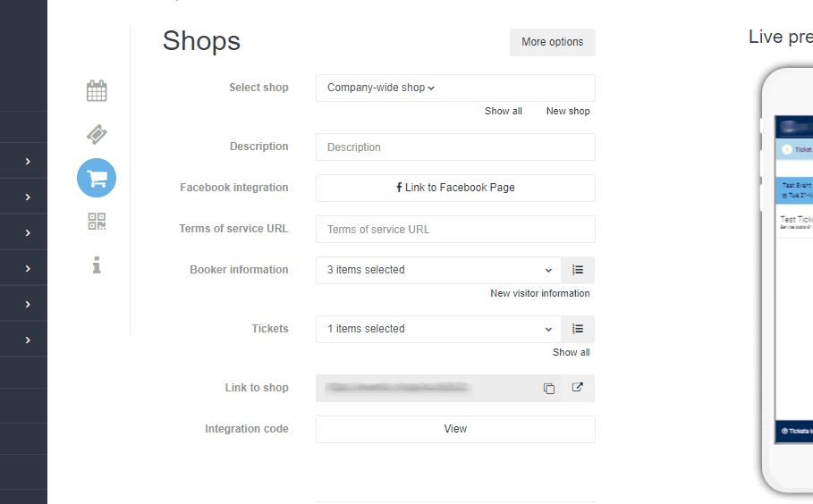Copy the shop link to clipboard
This screenshot has width=813, height=504.
(x=548, y=388)
